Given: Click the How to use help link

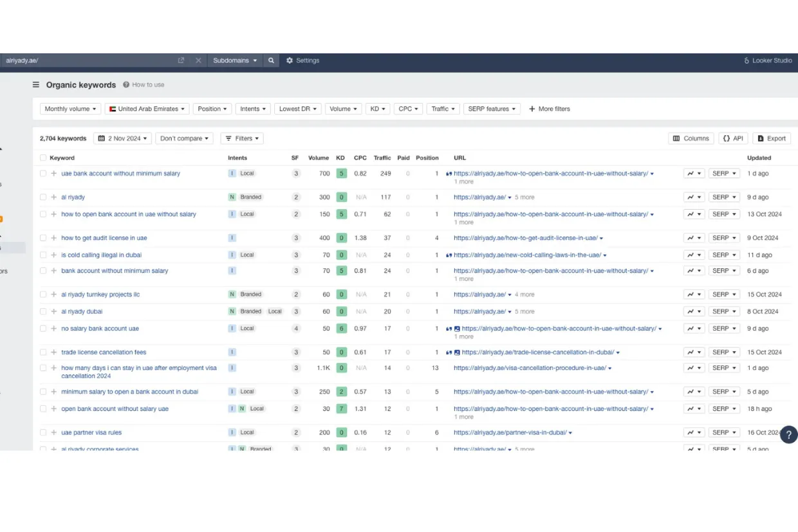Looking at the screenshot, I should pyautogui.click(x=144, y=85).
